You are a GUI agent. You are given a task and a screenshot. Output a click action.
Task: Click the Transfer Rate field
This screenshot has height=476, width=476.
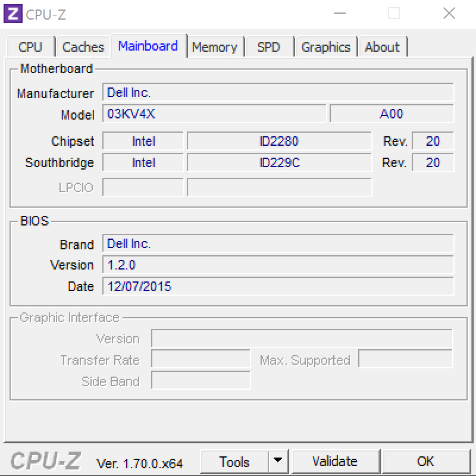tap(201, 359)
